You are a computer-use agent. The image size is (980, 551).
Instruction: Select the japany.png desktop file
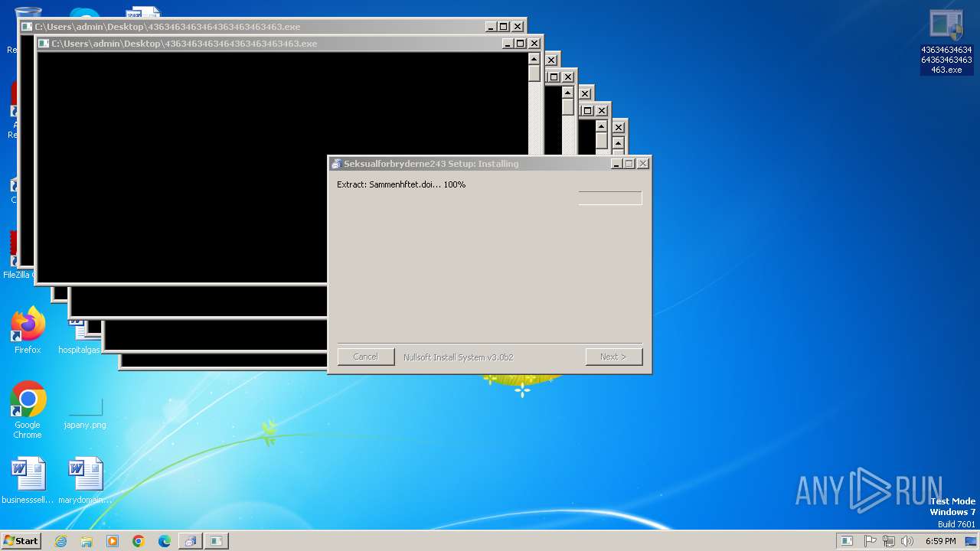tap(85, 414)
